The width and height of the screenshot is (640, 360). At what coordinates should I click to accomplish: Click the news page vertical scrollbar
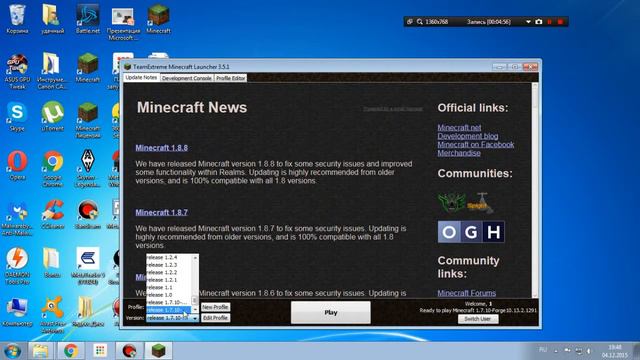[535, 190]
